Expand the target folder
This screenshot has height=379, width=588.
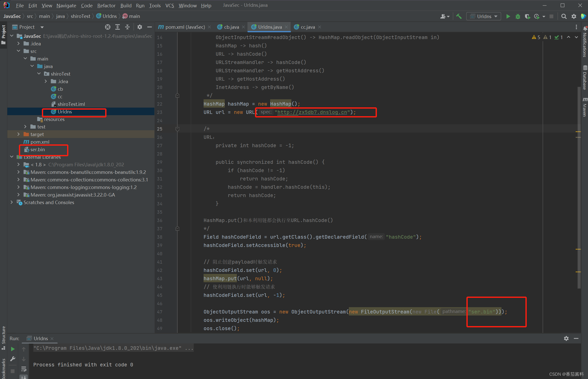[x=18, y=134]
